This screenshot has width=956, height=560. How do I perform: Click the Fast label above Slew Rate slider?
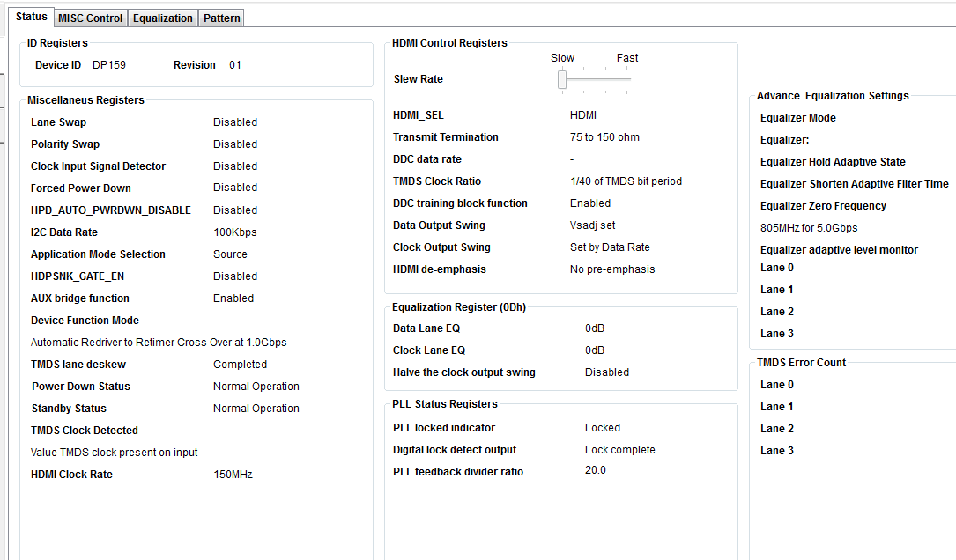[627, 58]
